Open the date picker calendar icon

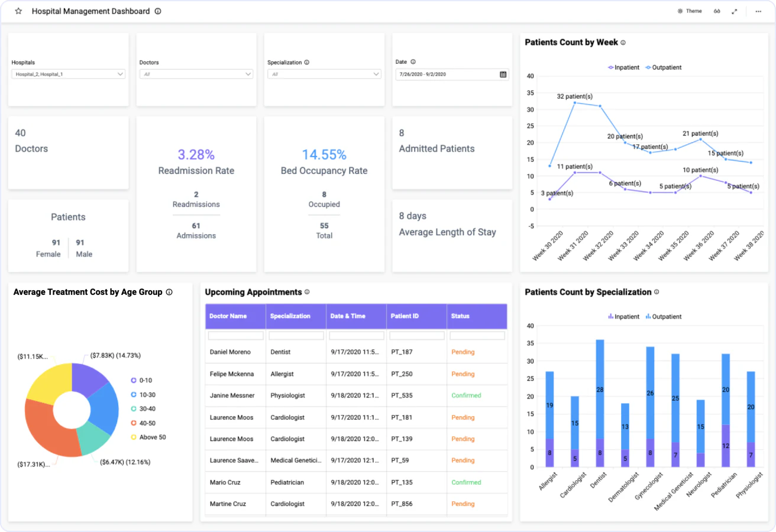pyautogui.click(x=503, y=74)
